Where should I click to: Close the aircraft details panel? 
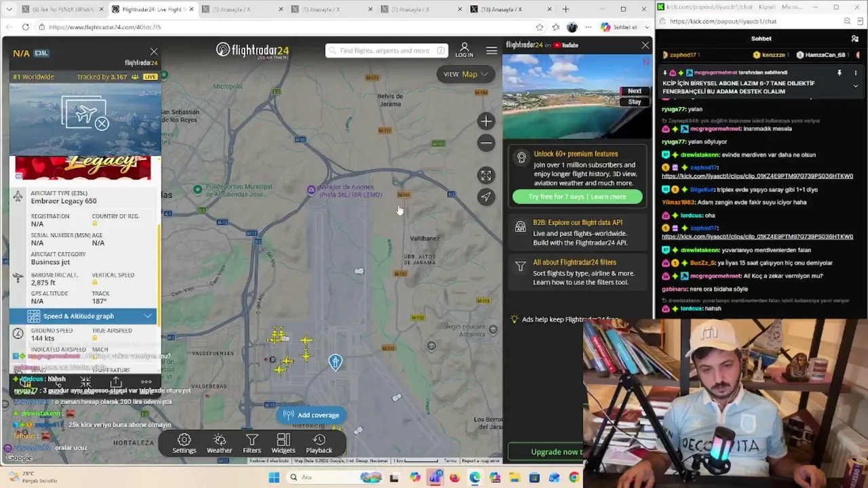[154, 52]
